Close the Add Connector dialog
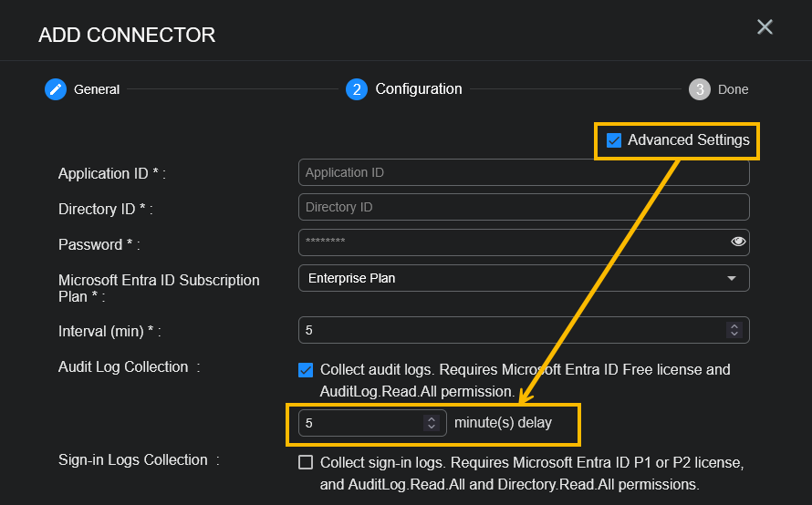812x505 pixels. tap(765, 27)
